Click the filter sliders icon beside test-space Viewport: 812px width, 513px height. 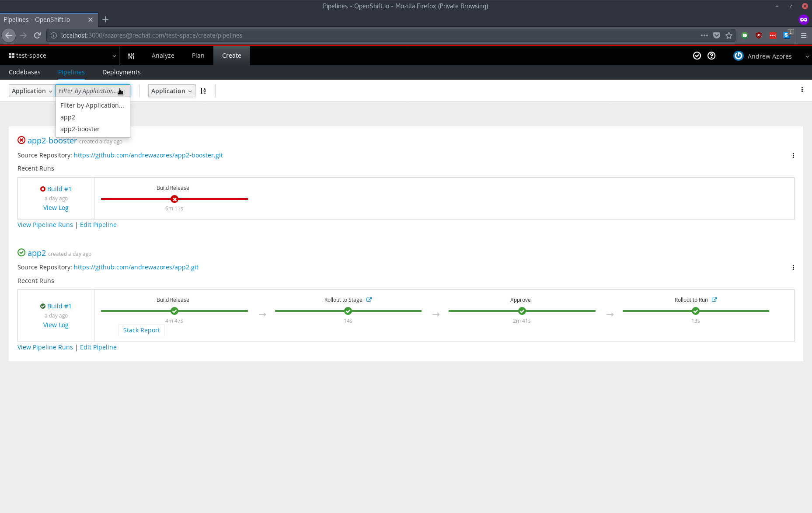coord(131,56)
